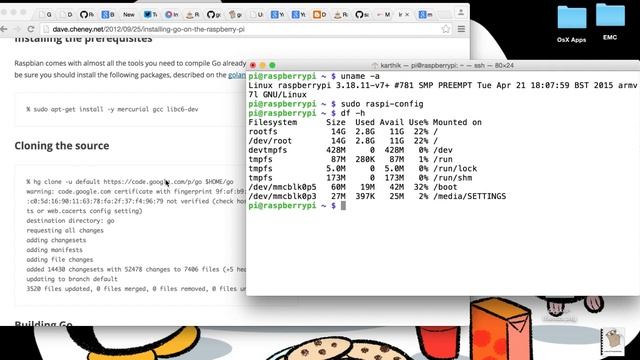Close the terminal window with red button

point(253,65)
